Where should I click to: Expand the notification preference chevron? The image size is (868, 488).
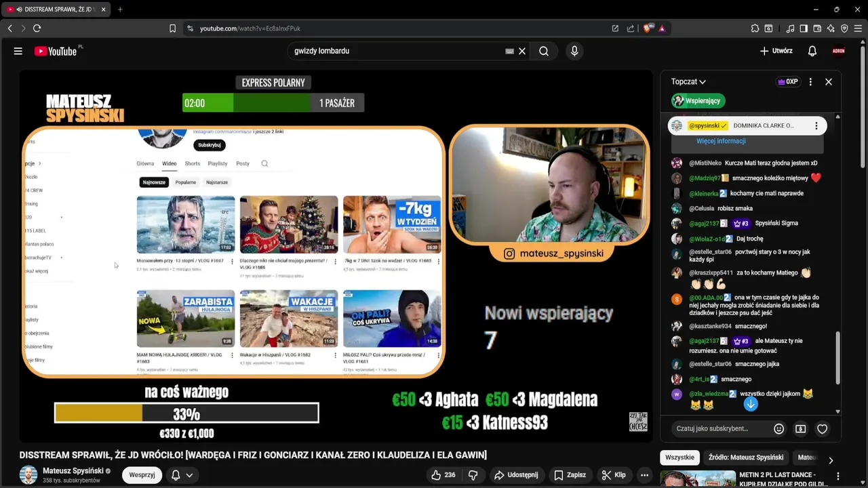tap(189, 475)
